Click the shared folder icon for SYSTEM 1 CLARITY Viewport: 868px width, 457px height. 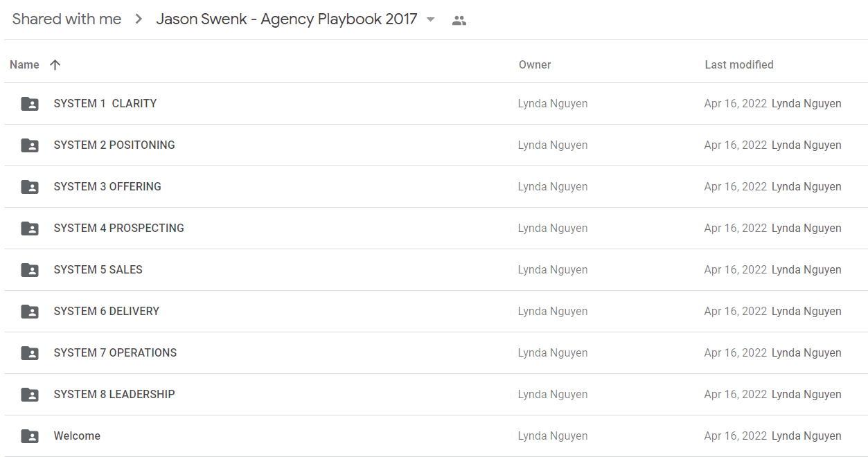30,104
